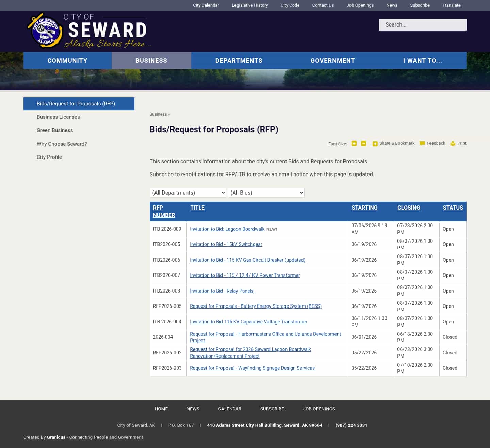Image resolution: width=490 pixels, height=448 pixels.
Task: Open Green Business in sidebar
Action: click(x=55, y=130)
